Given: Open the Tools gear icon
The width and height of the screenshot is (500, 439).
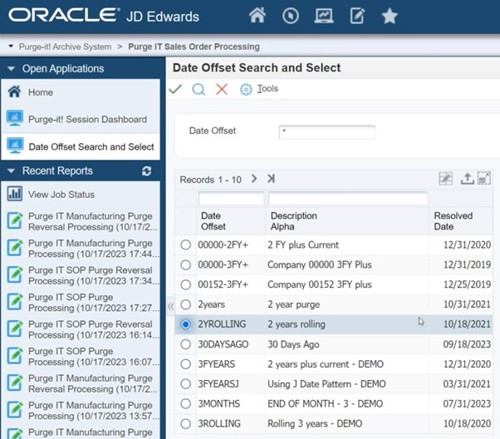Looking at the screenshot, I should pos(246,89).
